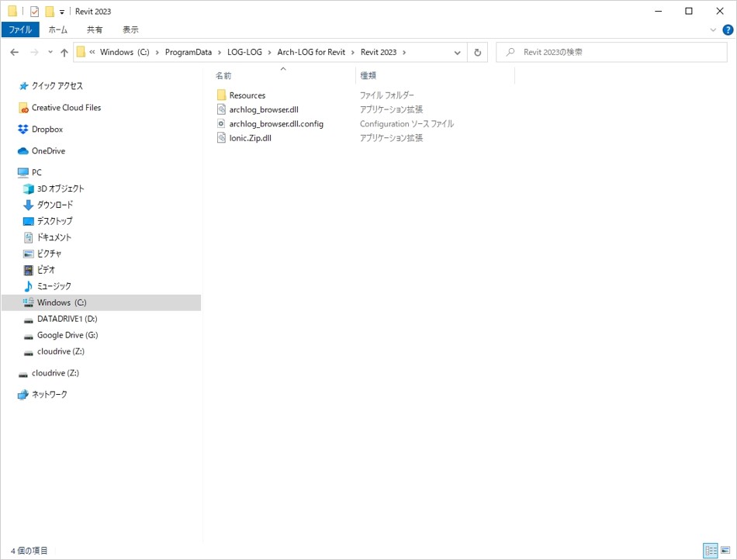Click the OneDrive cloud icon
Screen dimensions: 737x560
tap(23, 150)
